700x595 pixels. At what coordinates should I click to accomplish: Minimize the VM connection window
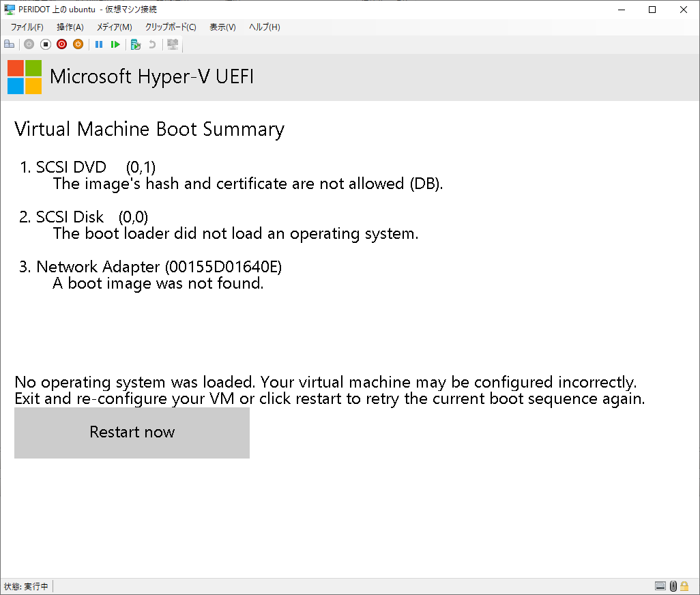pos(622,10)
